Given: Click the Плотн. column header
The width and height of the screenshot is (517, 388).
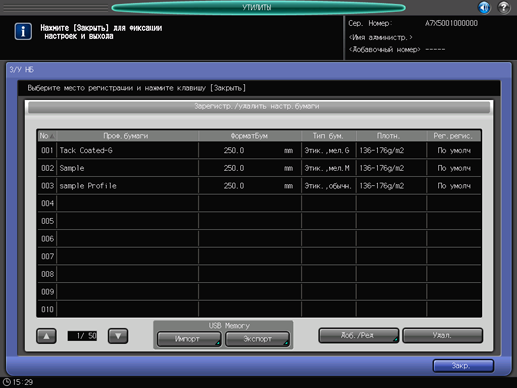Looking at the screenshot, I should pyautogui.click(x=391, y=136).
